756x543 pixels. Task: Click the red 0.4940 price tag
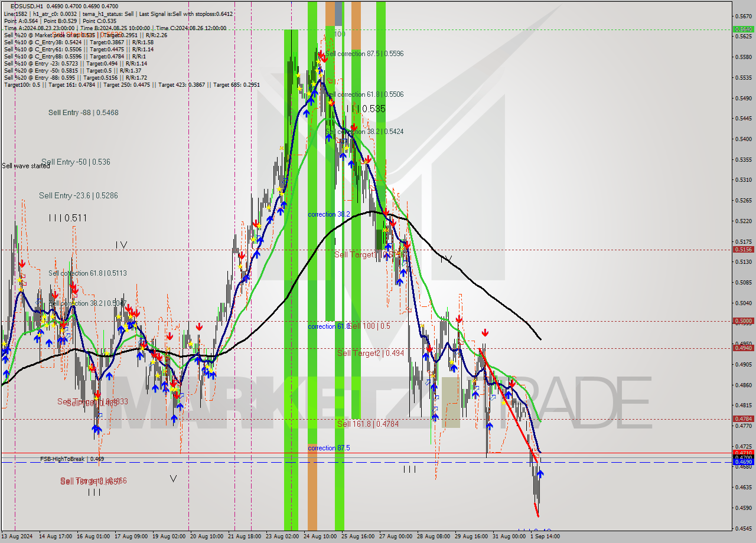coord(743,348)
